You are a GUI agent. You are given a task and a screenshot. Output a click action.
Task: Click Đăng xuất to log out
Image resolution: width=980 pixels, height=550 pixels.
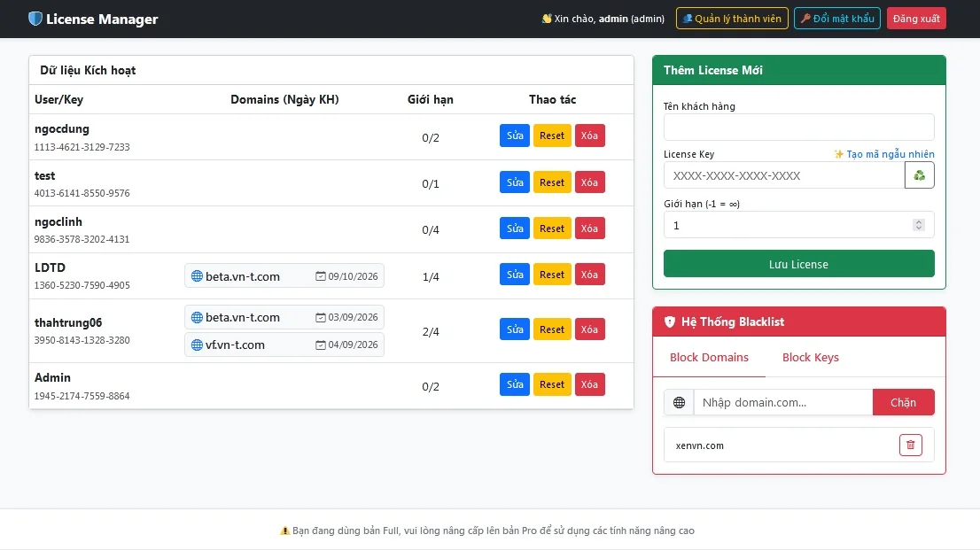click(x=916, y=19)
